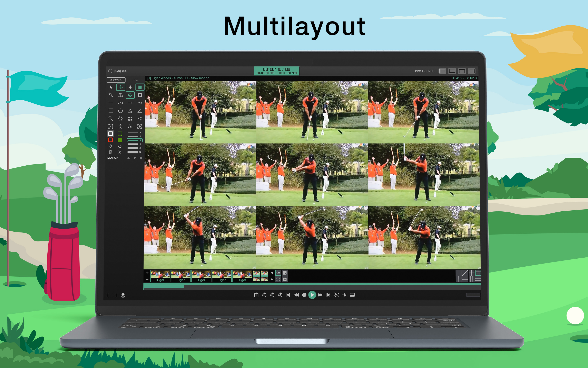
Task: Select the polygon points tool
Action: [120, 119]
